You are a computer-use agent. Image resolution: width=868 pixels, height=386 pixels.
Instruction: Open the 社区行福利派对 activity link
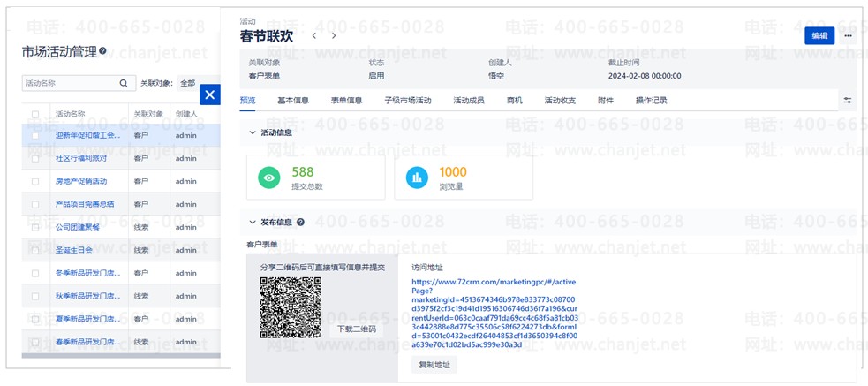coord(81,158)
